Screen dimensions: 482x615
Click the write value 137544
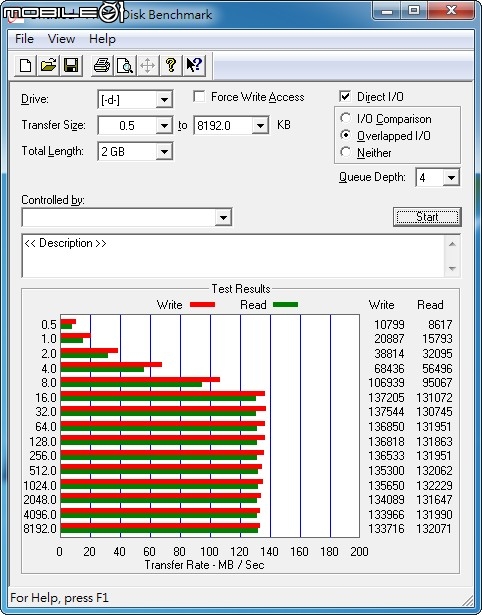coord(386,412)
